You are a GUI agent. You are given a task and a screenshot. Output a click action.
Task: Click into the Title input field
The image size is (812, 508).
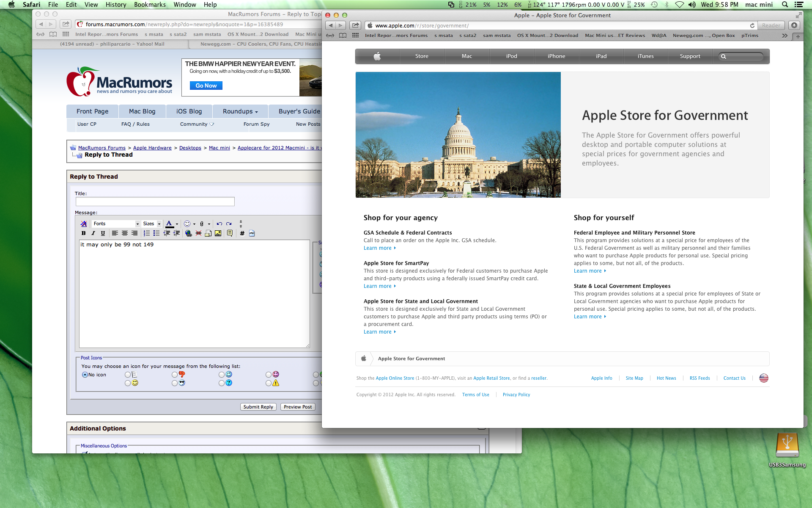[155, 202]
